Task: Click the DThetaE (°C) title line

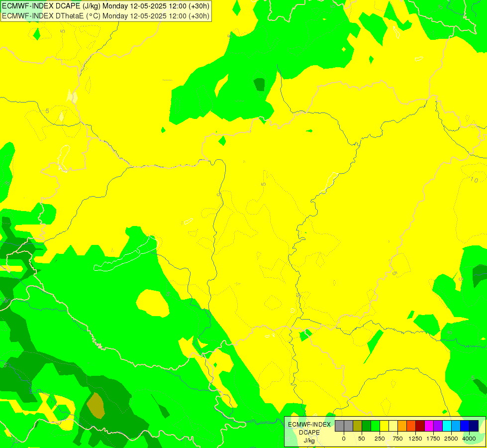Action: click(x=105, y=16)
